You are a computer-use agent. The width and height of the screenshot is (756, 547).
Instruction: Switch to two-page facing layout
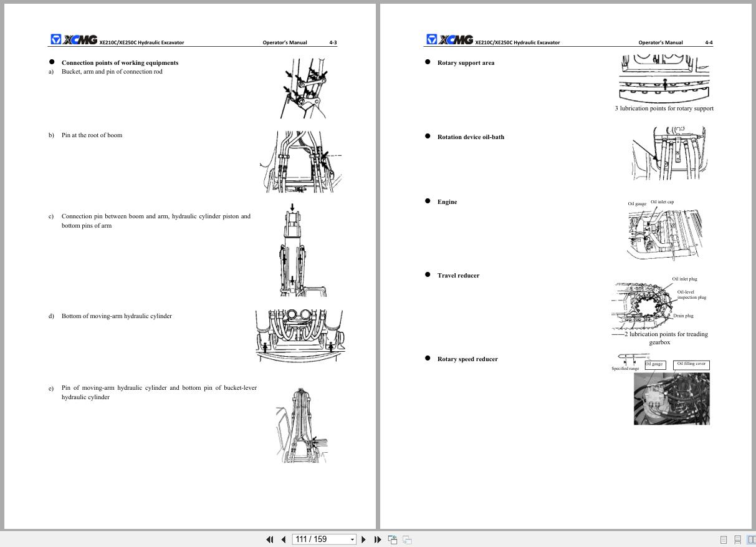tap(751, 540)
